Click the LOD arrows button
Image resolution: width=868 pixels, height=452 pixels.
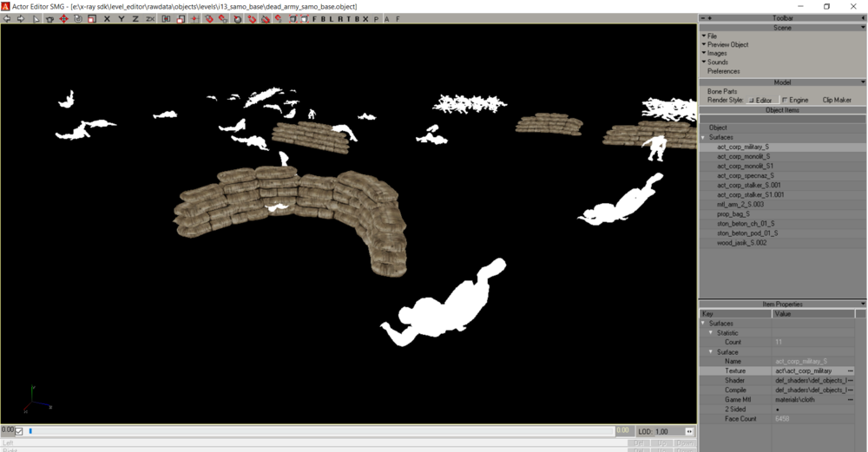(x=689, y=431)
